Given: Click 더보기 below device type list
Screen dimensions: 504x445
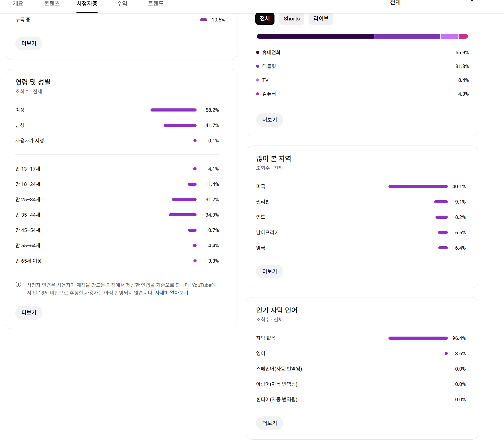Looking at the screenshot, I should (x=269, y=120).
